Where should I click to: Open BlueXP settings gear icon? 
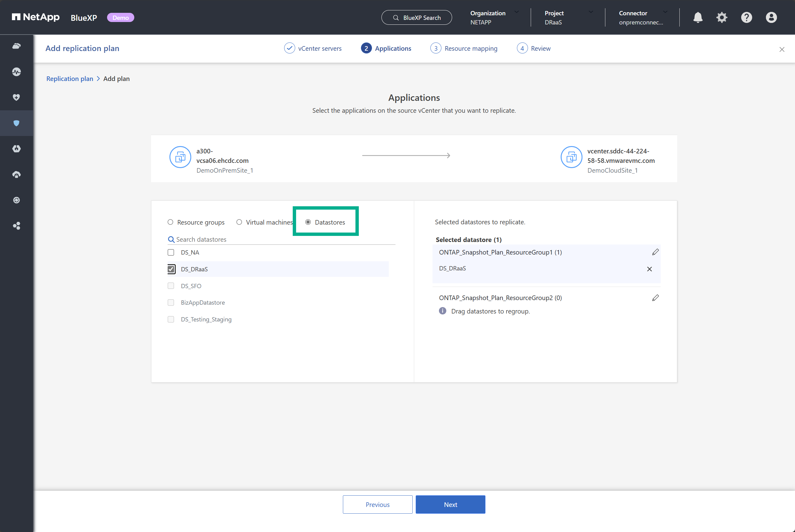pos(722,17)
